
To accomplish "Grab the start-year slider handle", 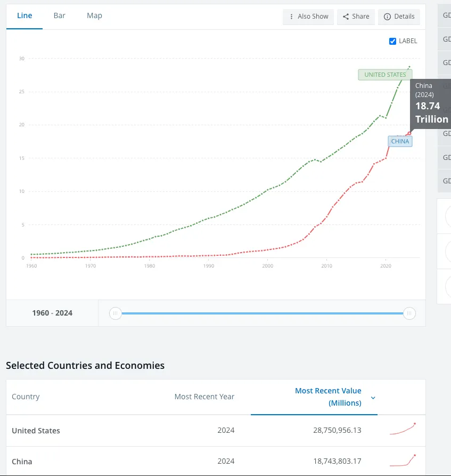I will pos(115,313).
